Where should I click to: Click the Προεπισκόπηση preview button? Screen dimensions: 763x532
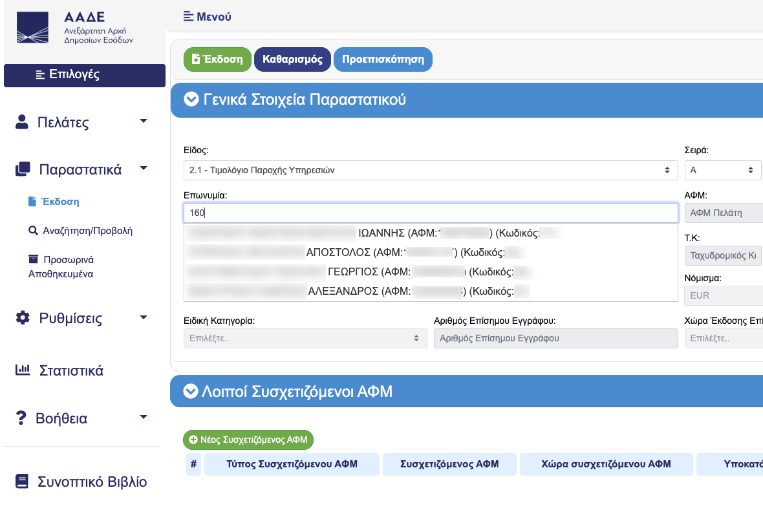point(383,59)
